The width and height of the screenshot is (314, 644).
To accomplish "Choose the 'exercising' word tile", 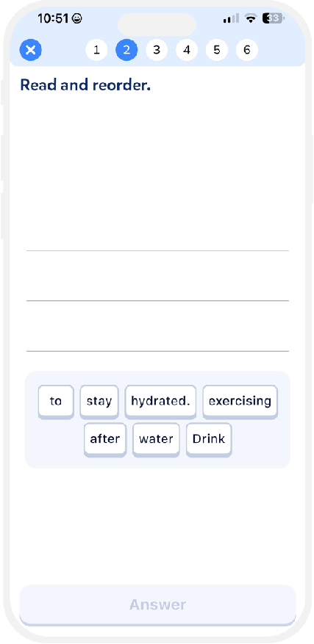I will click(240, 402).
